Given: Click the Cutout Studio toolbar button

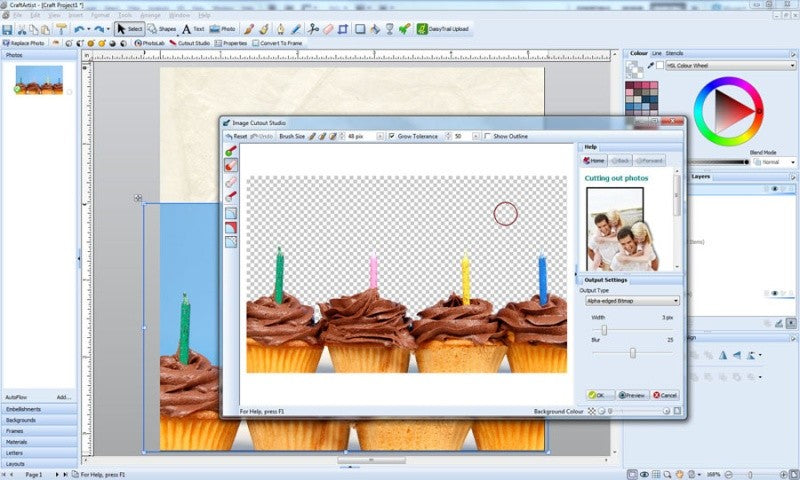Looking at the screenshot, I should 190,43.
